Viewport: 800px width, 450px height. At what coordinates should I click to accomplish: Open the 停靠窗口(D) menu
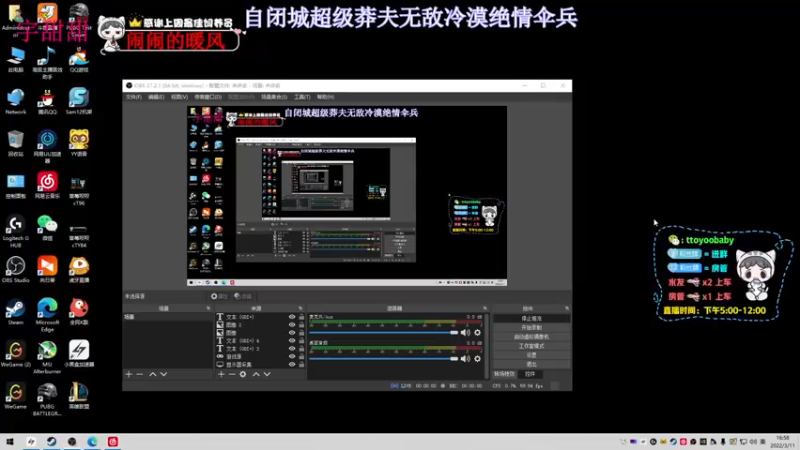(x=208, y=97)
